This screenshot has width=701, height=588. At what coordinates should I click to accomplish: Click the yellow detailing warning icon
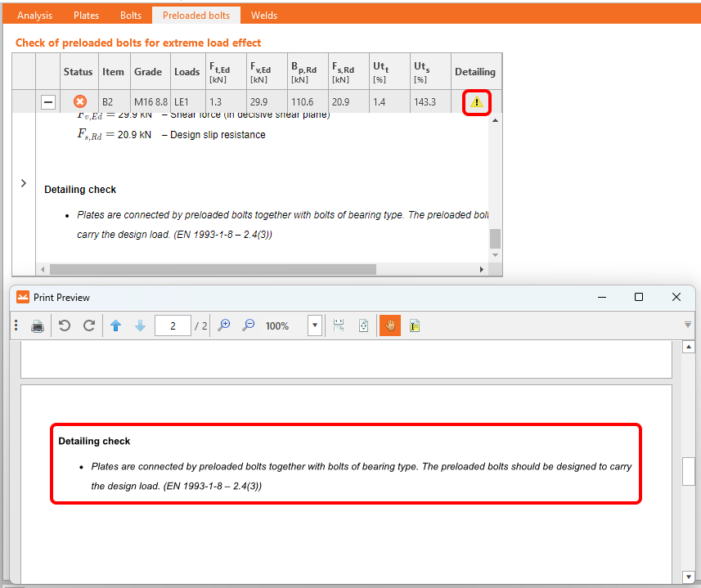click(476, 102)
